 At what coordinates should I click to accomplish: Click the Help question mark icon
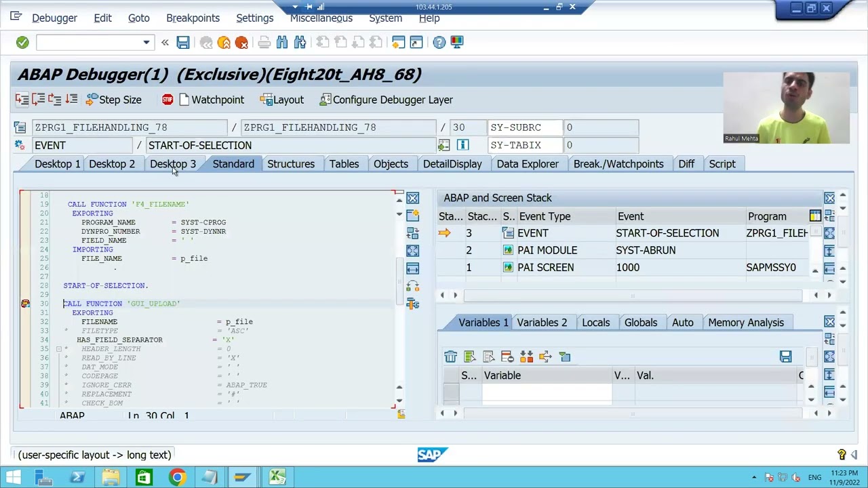point(439,43)
